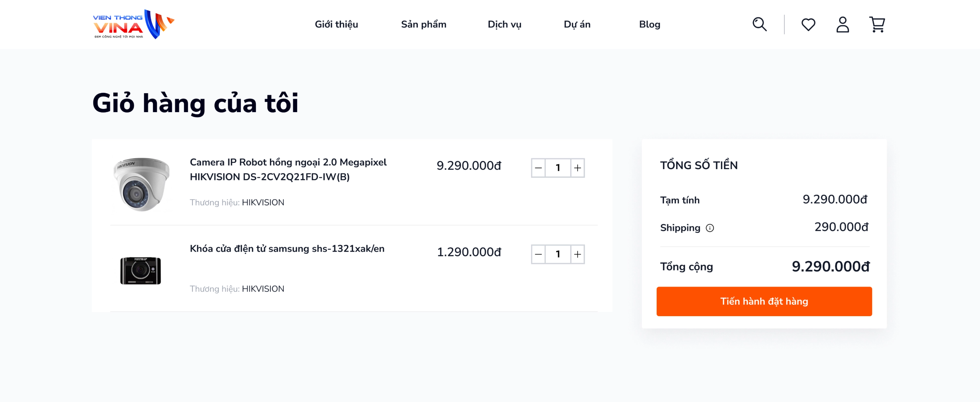Image resolution: width=980 pixels, height=402 pixels.
Task: Decrease quantity of samsung door lock
Action: click(538, 254)
